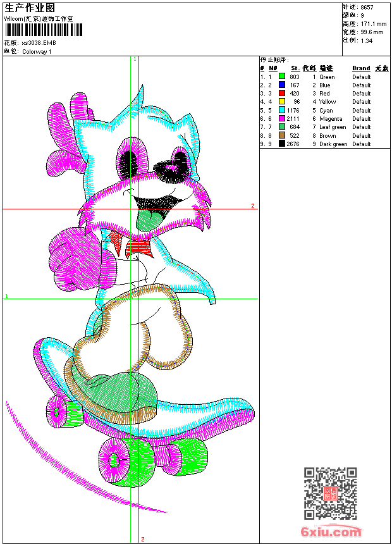
Task: Click the stitch count value 8657
Action: click(367, 8)
